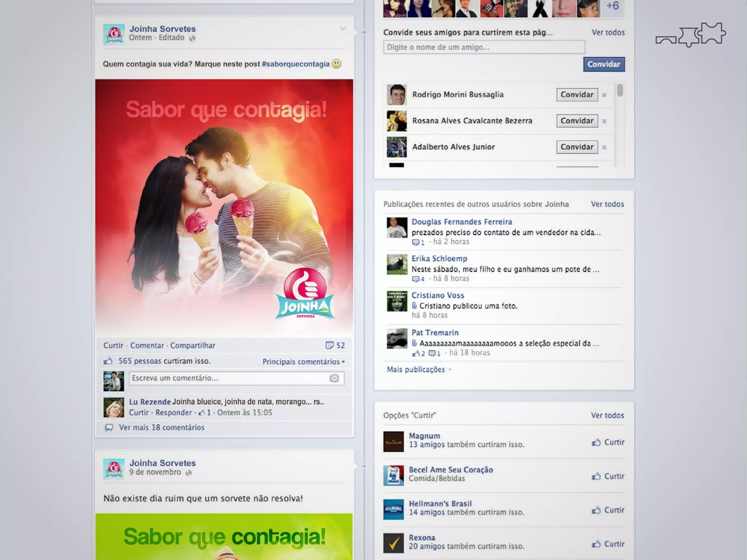
Task: Click globe privacy icon on Ontem post
Action: coord(192,38)
